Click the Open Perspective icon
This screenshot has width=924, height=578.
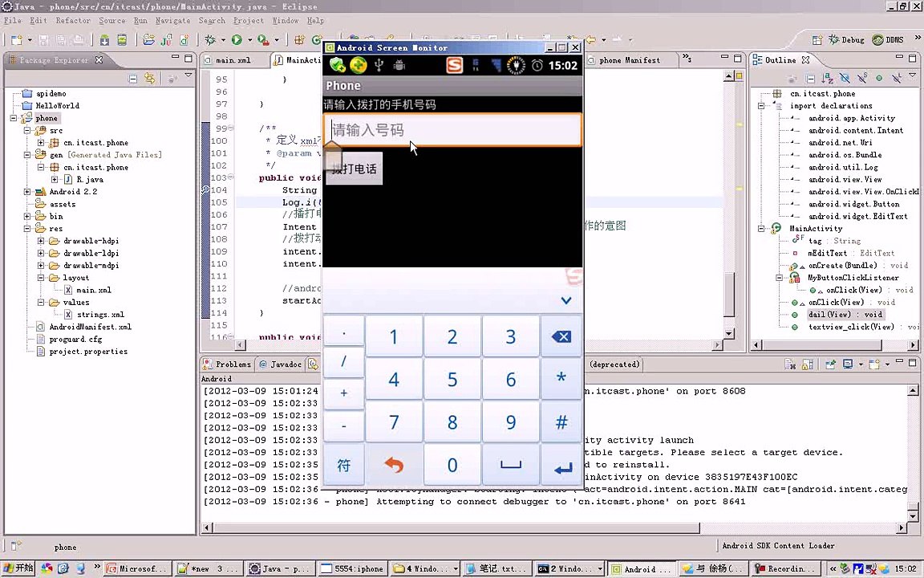tap(817, 40)
